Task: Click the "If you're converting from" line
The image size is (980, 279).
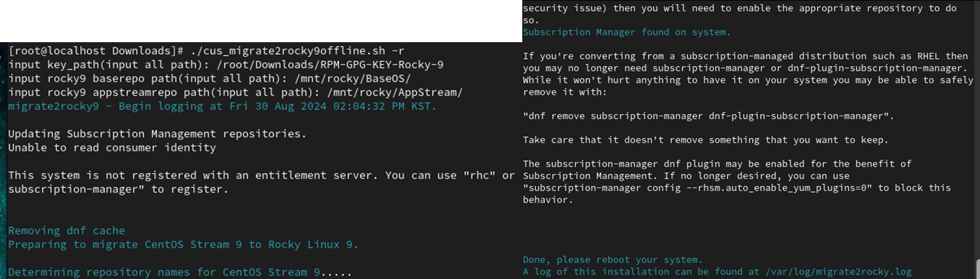Action: tap(745, 56)
